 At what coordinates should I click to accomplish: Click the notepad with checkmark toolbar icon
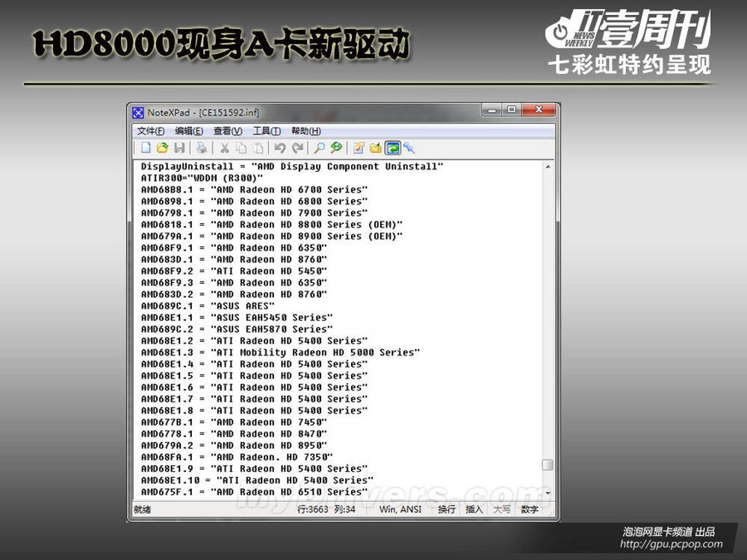point(359,148)
